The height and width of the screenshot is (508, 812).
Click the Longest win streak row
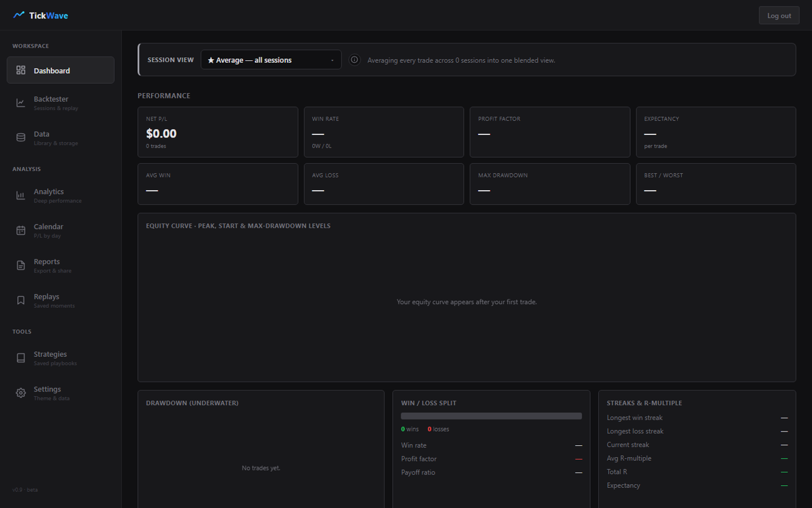click(x=697, y=418)
